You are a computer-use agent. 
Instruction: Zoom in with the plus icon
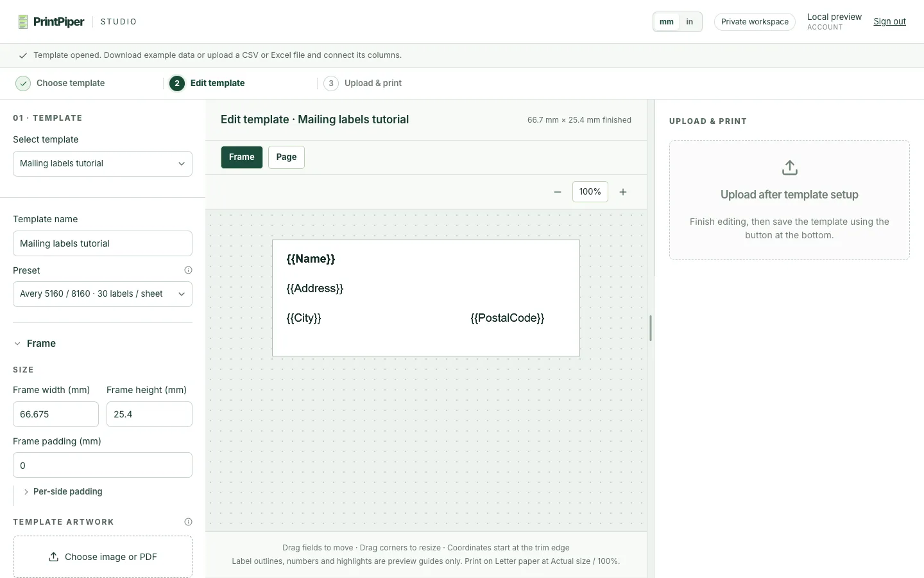point(623,192)
